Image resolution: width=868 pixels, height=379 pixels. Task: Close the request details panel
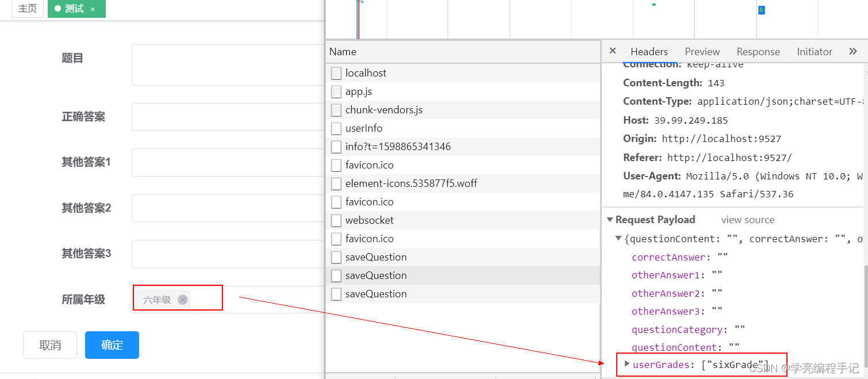pyautogui.click(x=613, y=51)
